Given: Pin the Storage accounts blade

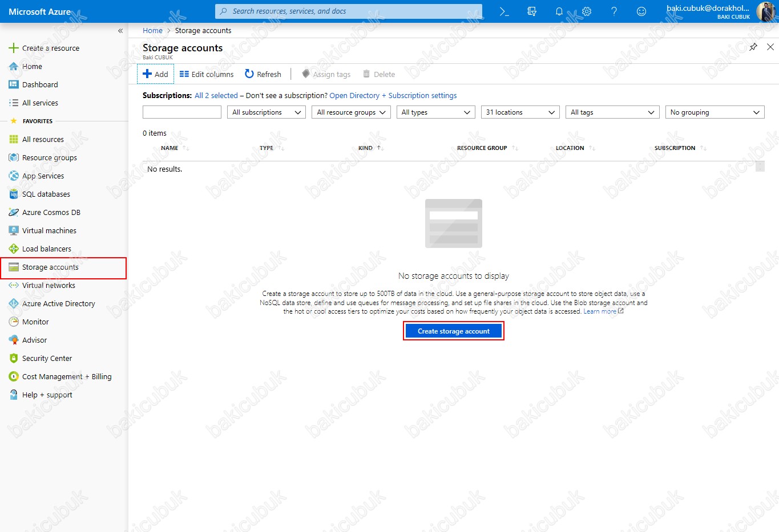Looking at the screenshot, I should click(x=753, y=47).
